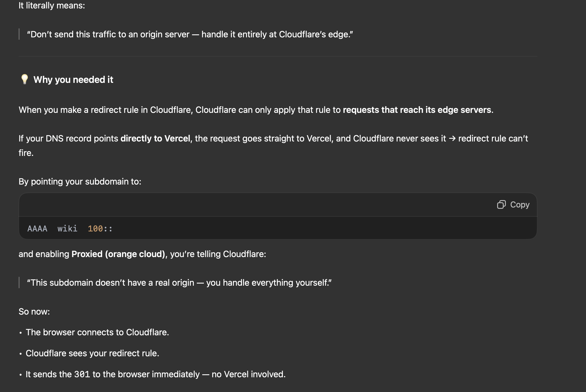Click the bold phrase 'directly to Vercel'

coord(155,138)
